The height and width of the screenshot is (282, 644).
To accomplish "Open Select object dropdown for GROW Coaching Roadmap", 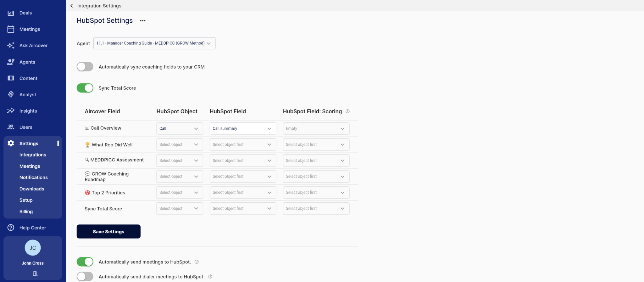I will click(180, 176).
